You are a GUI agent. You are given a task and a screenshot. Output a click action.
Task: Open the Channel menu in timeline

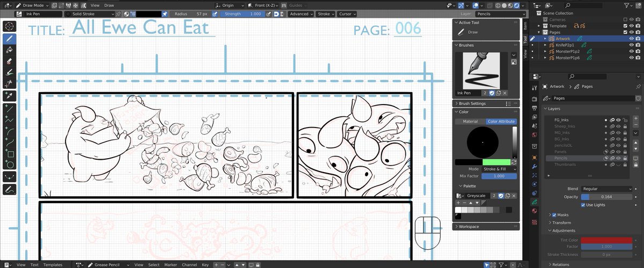189,265
